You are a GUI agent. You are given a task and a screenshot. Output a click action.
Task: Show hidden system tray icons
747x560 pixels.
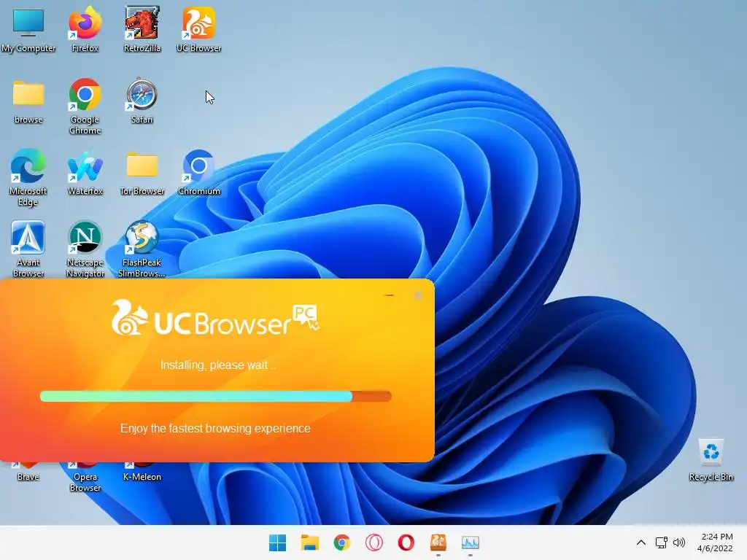click(641, 542)
